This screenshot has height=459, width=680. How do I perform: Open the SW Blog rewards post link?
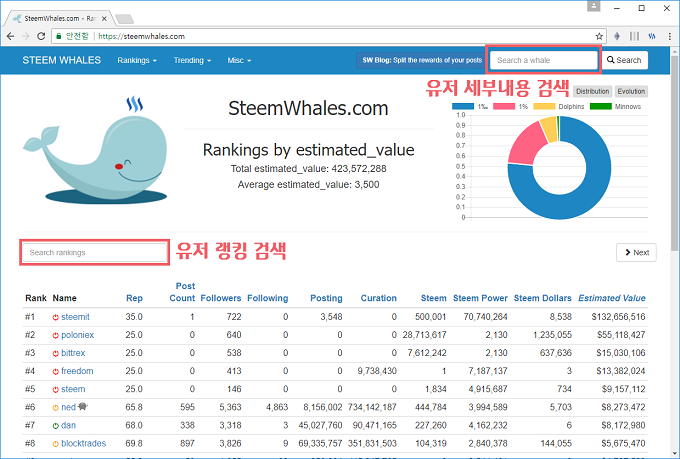tap(422, 60)
